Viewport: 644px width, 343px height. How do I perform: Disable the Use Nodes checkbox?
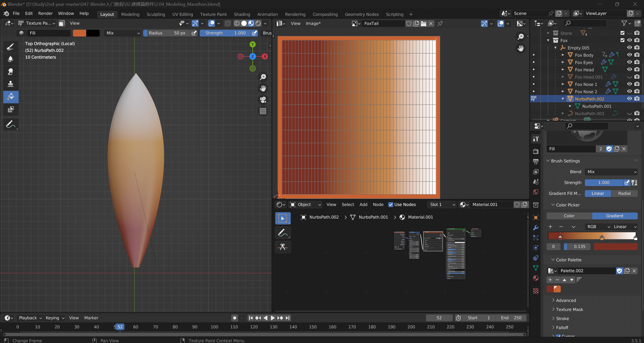tap(391, 204)
